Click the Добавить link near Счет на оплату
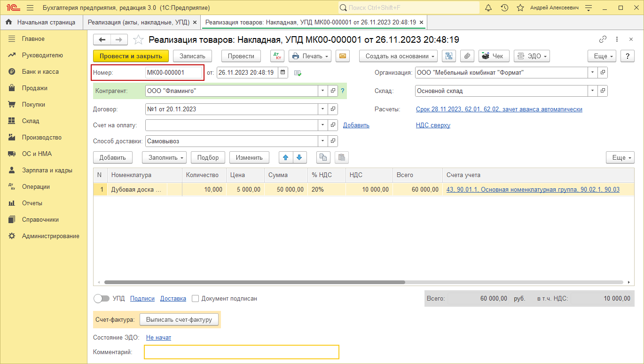644x364 pixels. coord(356,125)
